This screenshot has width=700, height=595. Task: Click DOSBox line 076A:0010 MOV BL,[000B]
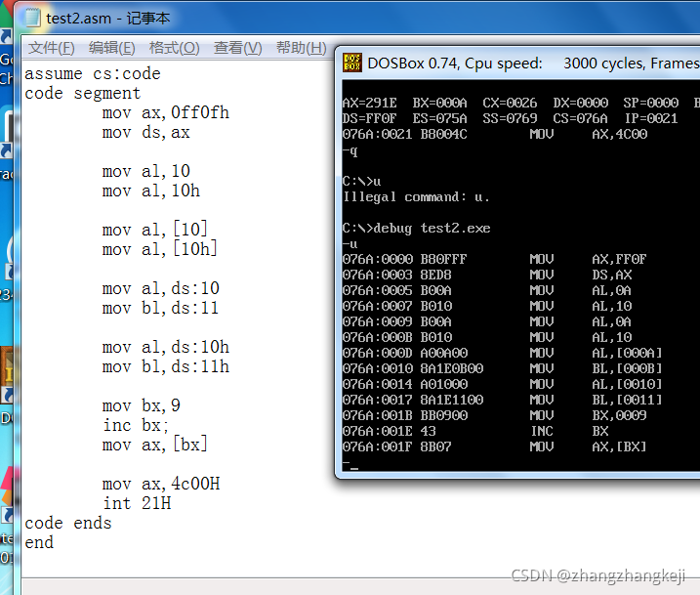point(502,368)
